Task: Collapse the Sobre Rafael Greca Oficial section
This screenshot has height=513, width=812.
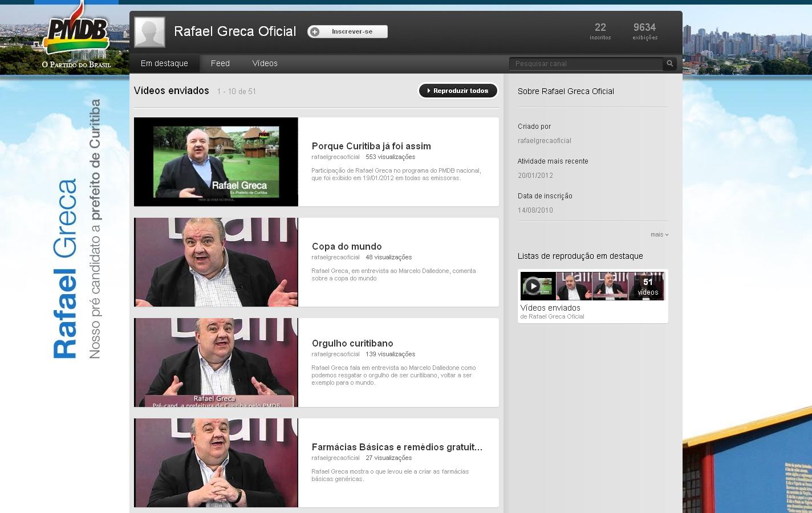Action: (566, 91)
